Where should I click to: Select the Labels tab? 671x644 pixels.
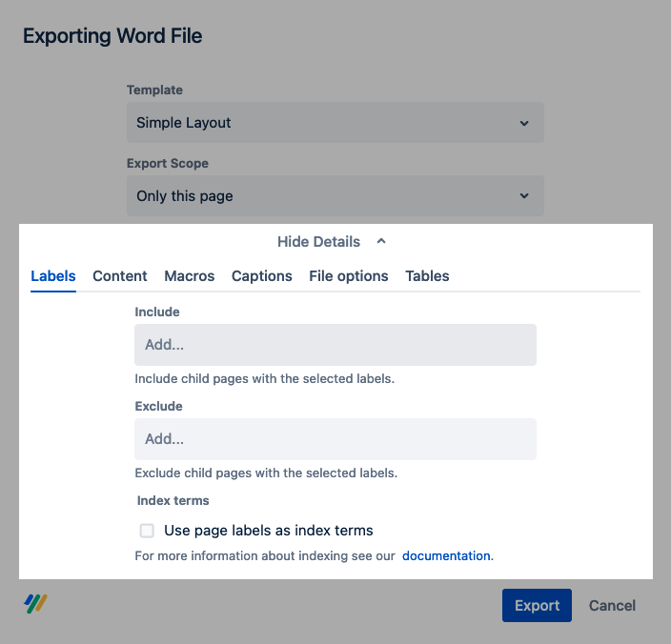(x=53, y=276)
